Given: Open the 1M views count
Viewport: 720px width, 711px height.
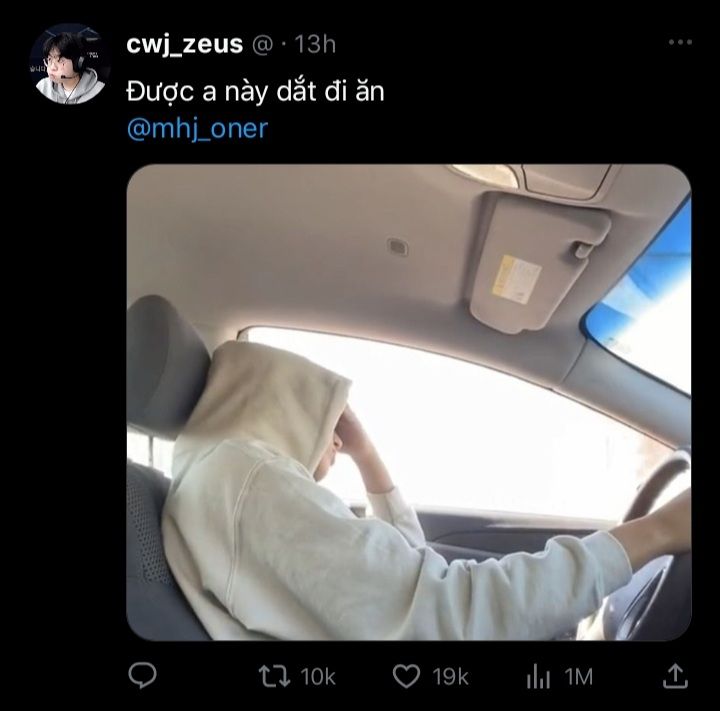Looking at the screenshot, I should tap(579, 677).
